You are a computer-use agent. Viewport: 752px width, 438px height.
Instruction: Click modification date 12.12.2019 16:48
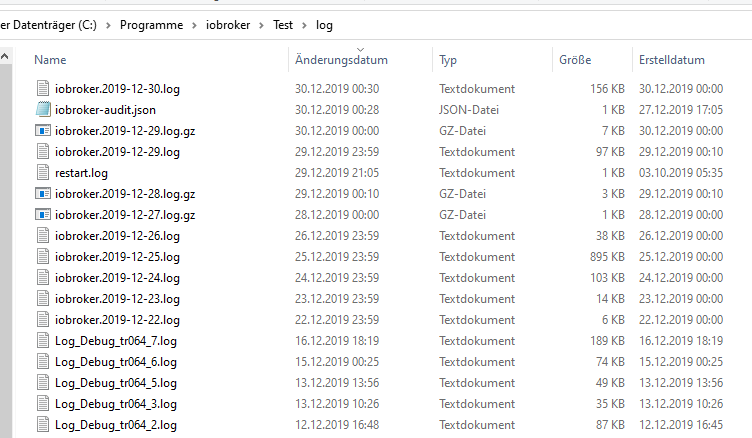coord(337,425)
